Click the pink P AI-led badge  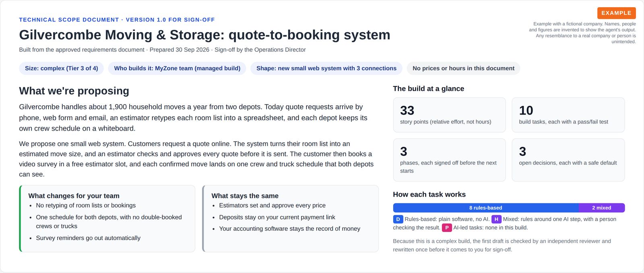coord(447,228)
